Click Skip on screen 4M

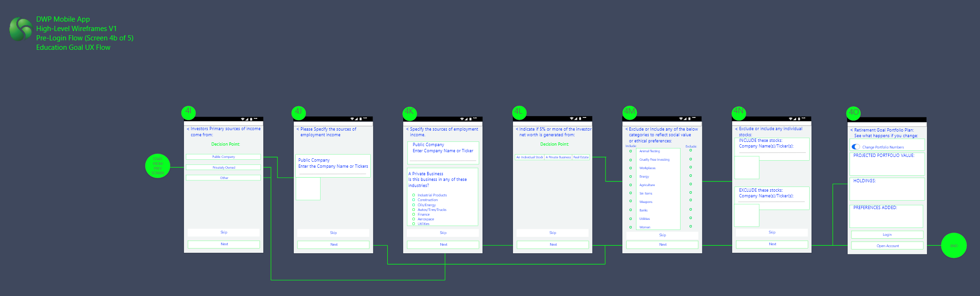(662, 235)
